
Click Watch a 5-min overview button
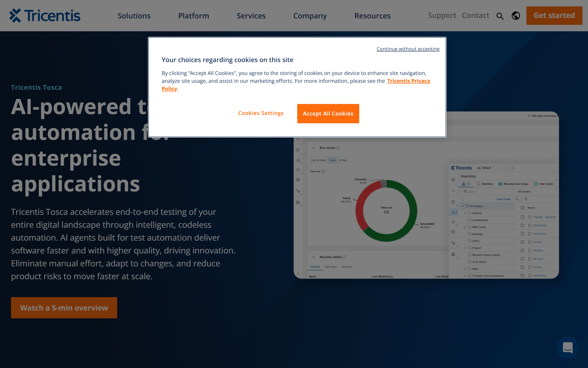tap(64, 308)
